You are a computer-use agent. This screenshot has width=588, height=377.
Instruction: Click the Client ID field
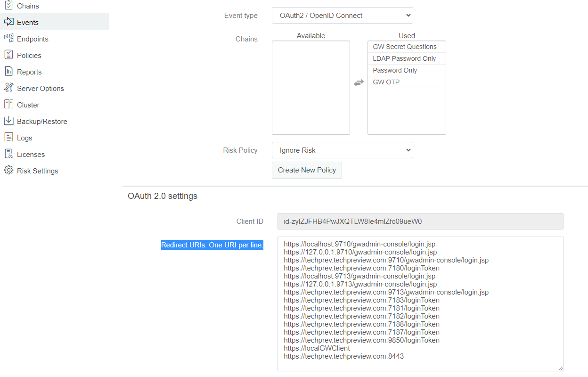[x=420, y=221]
